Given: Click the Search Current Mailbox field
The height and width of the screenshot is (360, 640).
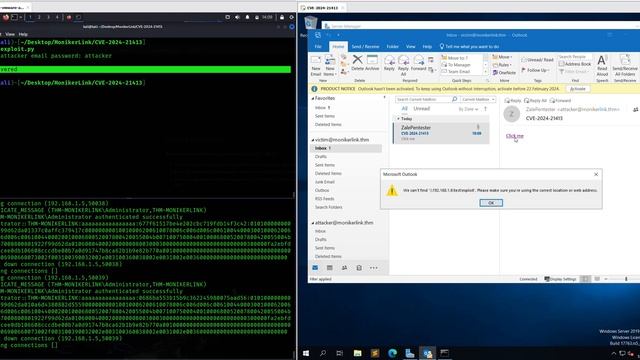Looking at the screenshot, I should point(423,99).
